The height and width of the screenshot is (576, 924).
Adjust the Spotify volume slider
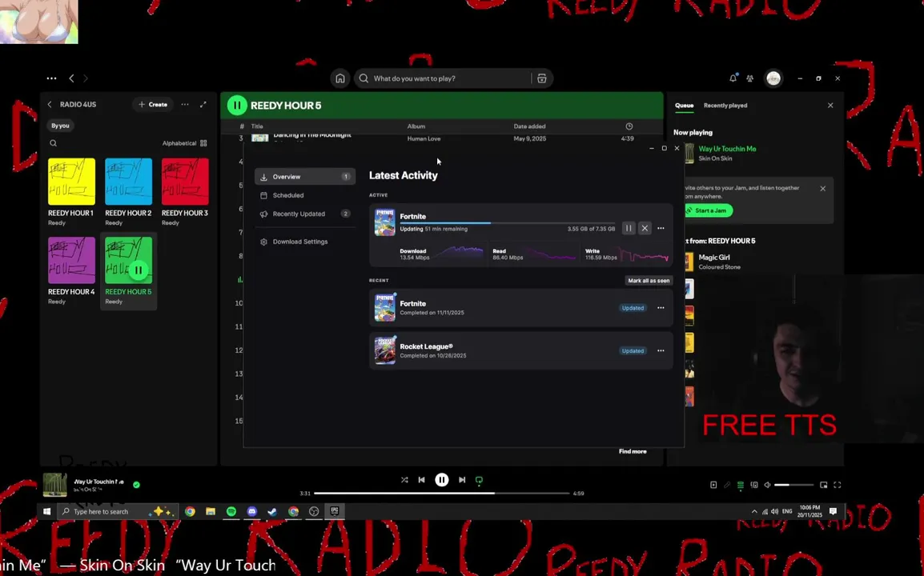tap(793, 485)
